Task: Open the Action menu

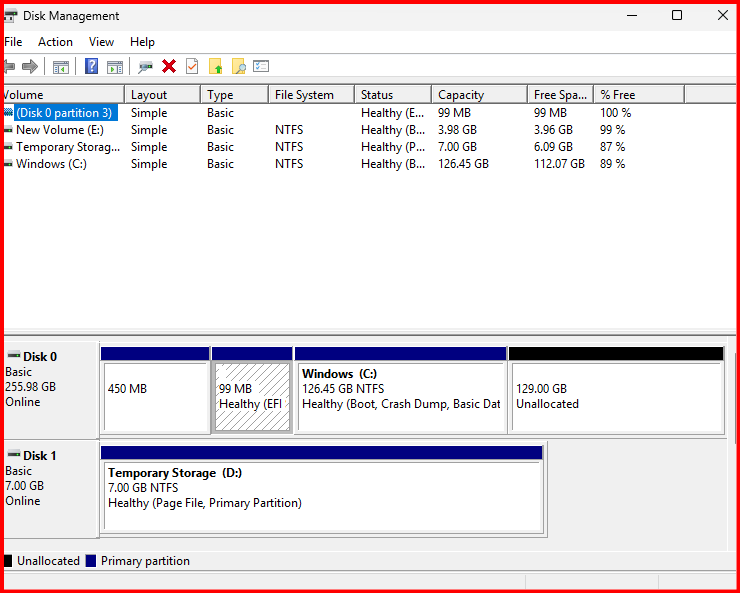Action: pyautogui.click(x=55, y=42)
